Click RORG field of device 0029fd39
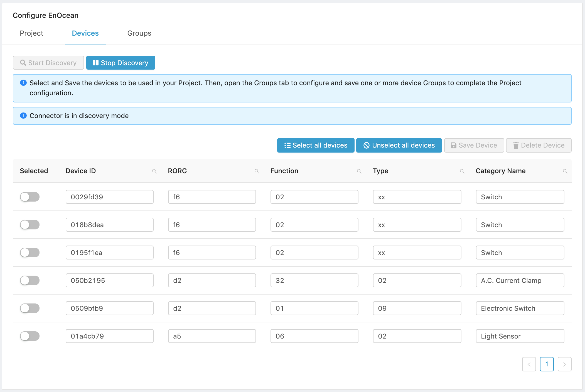 pyautogui.click(x=212, y=197)
